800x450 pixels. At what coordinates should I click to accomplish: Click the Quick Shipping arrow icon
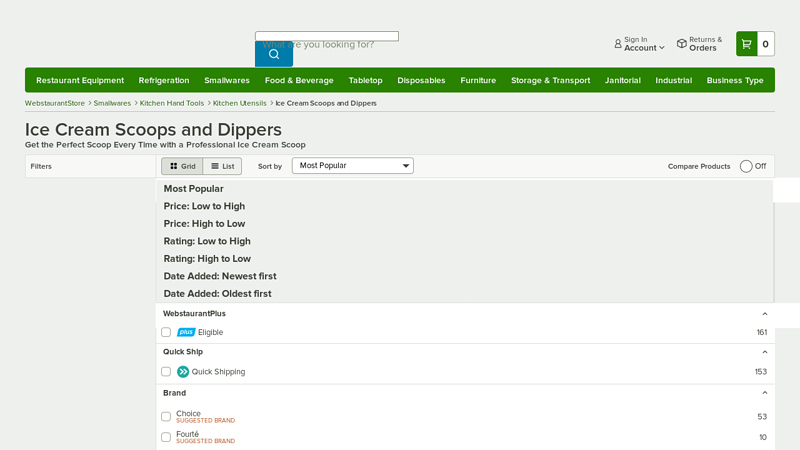click(183, 372)
